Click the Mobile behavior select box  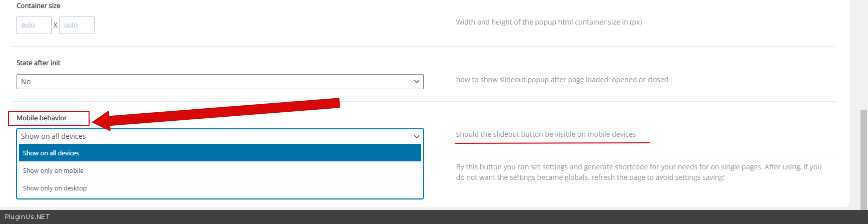tap(220, 136)
